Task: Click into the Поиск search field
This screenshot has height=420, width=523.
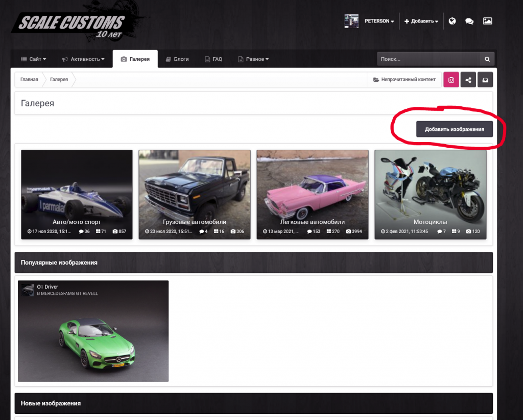Action: click(428, 59)
